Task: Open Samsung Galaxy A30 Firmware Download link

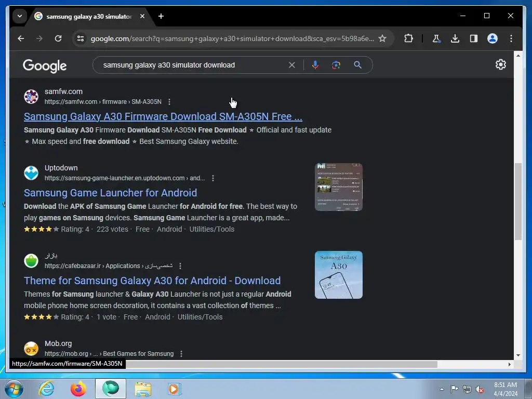Action: (x=163, y=116)
